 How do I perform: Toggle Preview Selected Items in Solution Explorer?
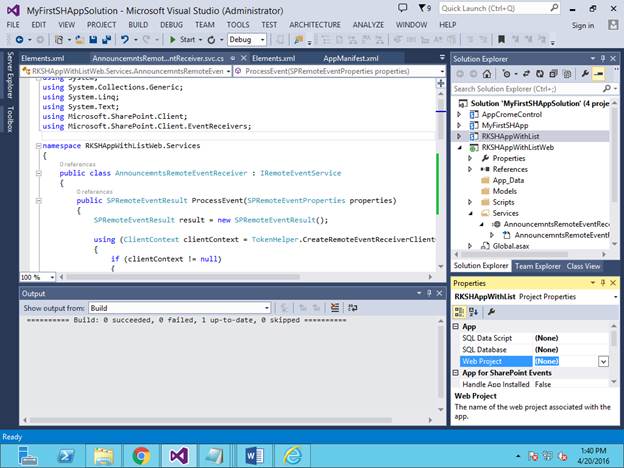tap(598, 74)
